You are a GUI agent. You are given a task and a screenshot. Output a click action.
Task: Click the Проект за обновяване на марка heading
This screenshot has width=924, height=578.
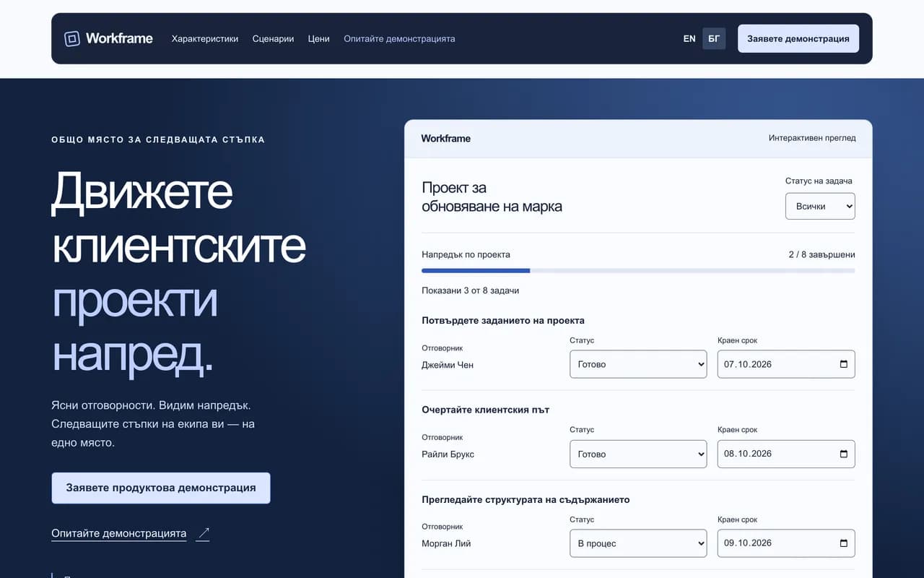click(x=492, y=197)
